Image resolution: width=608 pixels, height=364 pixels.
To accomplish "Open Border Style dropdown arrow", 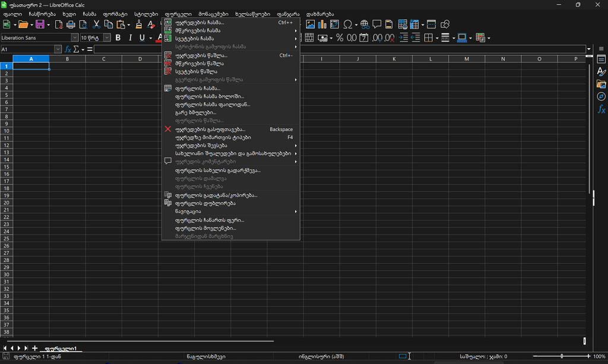I will [x=454, y=37].
